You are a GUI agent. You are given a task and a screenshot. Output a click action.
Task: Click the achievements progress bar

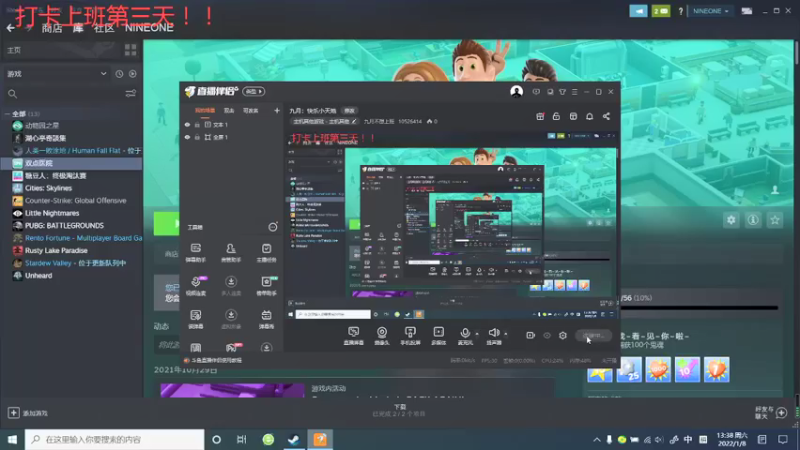pos(699,308)
